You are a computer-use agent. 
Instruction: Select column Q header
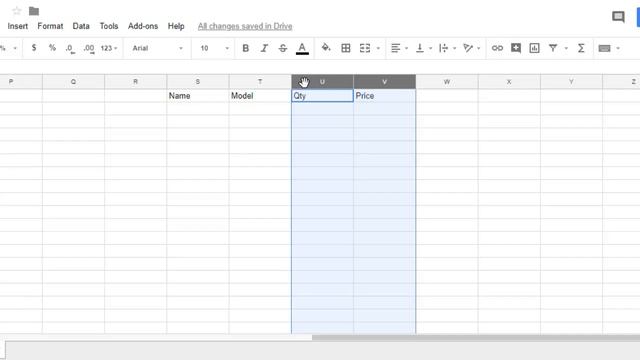pos(73,82)
